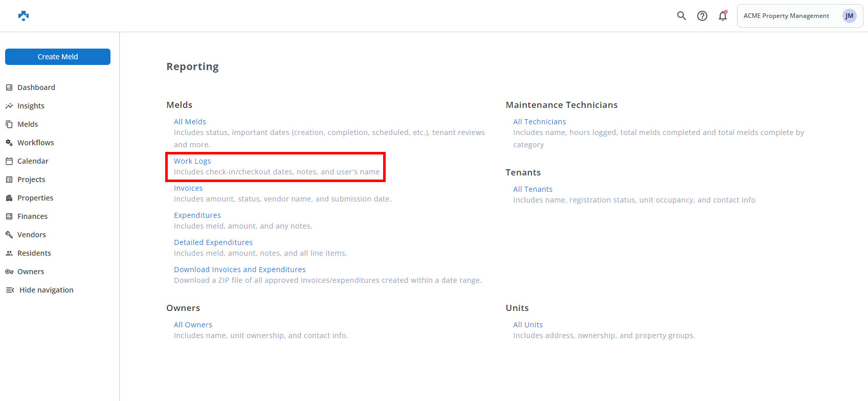Go to Calendar in sidebar
Image resolution: width=868 pixels, height=401 pixels.
(x=33, y=161)
